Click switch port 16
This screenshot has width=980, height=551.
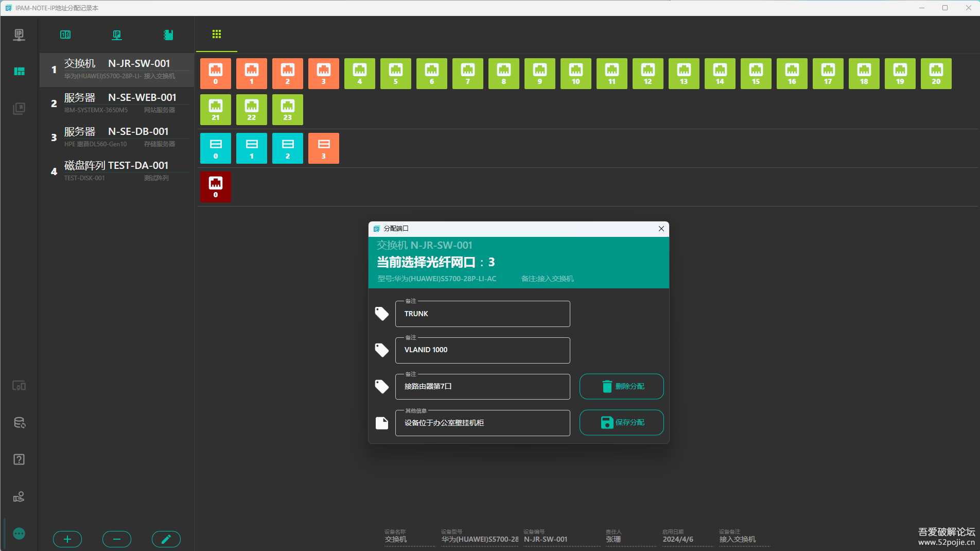pos(792,74)
